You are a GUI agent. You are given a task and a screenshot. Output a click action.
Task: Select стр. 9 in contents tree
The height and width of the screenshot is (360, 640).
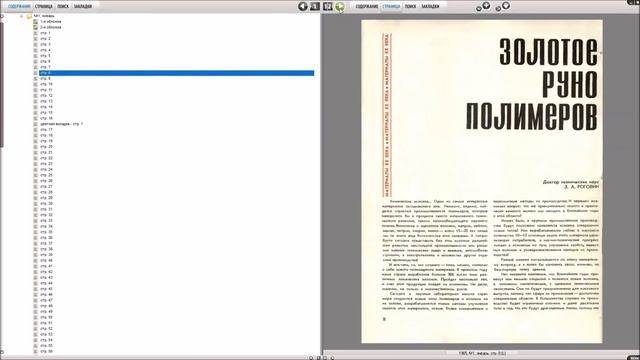pos(45,79)
